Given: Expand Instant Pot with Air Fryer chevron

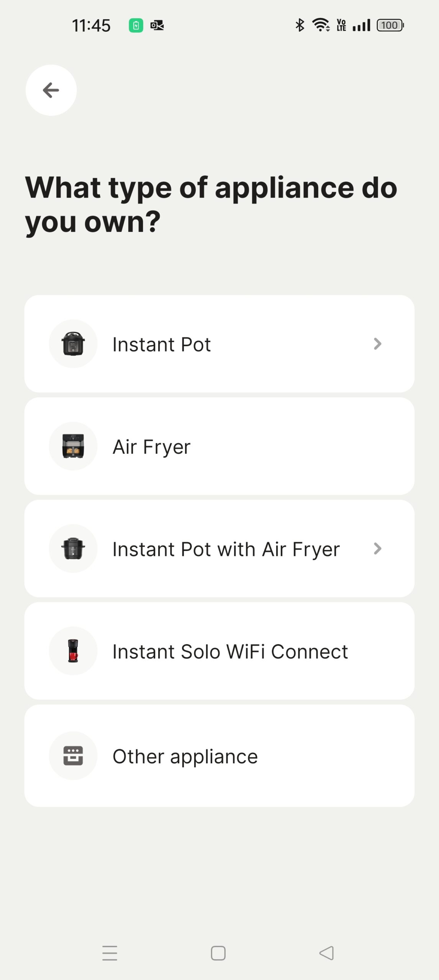Looking at the screenshot, I should [378, 549].
